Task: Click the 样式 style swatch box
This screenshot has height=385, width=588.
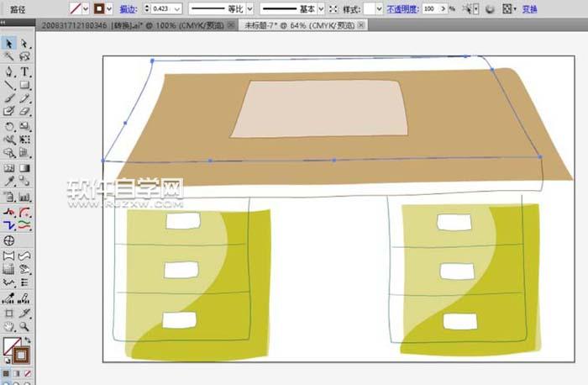Action: pyautogui.click(x=370, y=9)
